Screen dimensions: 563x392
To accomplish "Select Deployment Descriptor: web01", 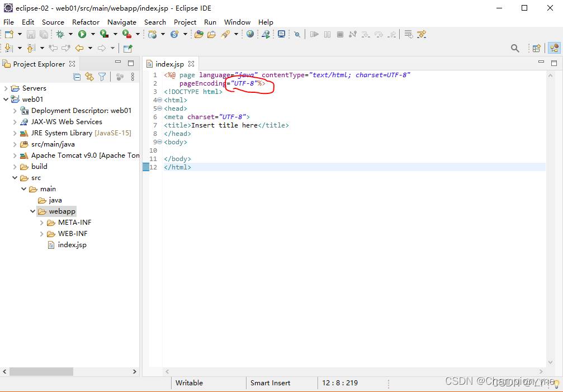I will 82,111.
